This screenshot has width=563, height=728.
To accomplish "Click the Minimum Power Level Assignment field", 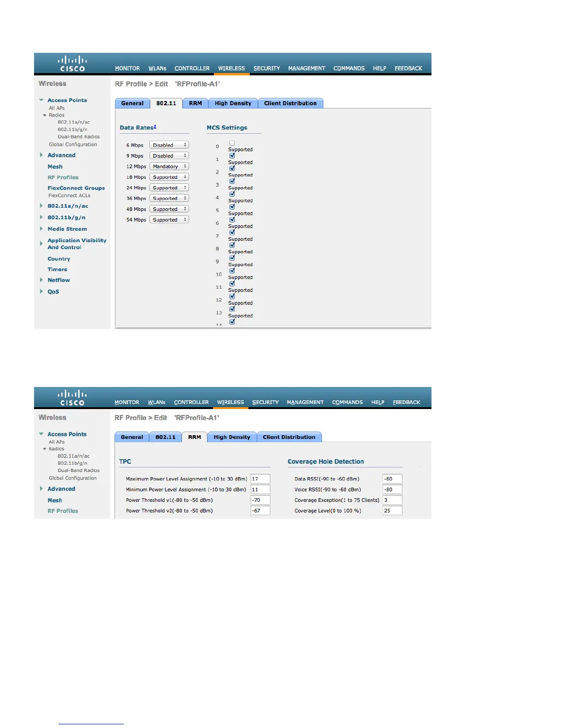I will [x=260, y=489].
